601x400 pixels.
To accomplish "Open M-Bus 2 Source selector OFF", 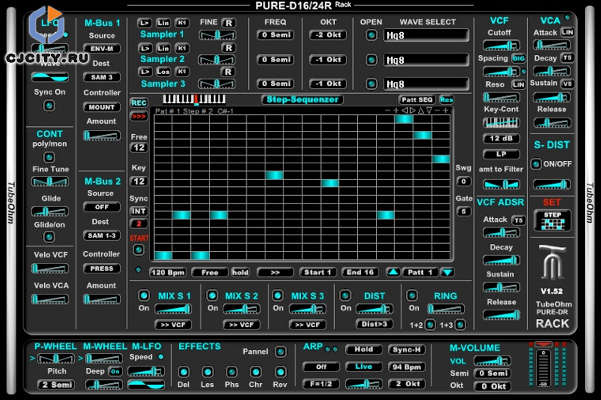I will 102,207.
